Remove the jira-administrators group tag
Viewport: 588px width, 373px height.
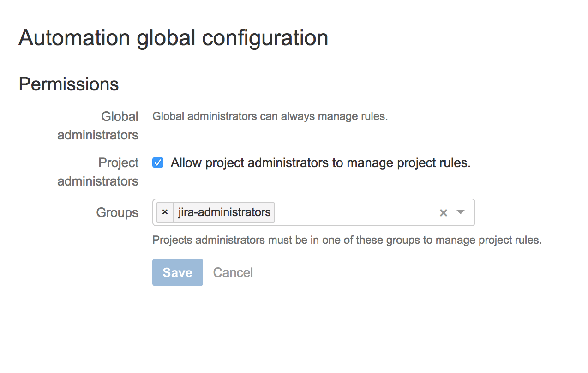(165, 212)
